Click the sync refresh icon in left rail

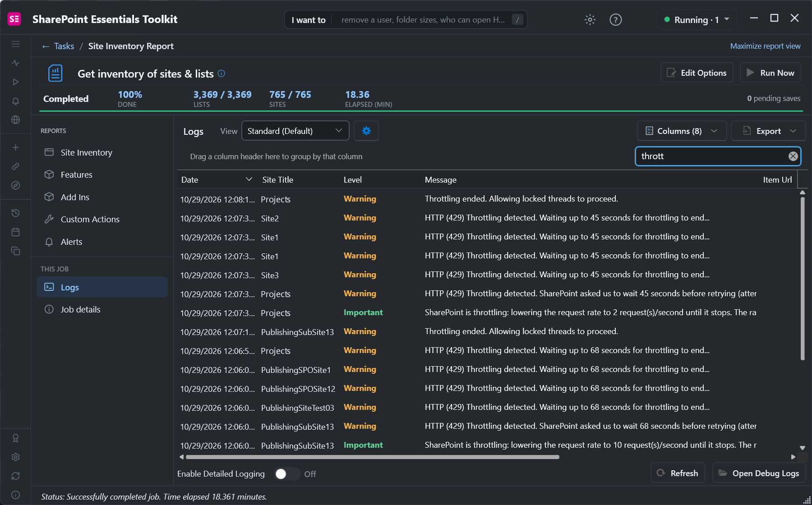pos(15,476)
